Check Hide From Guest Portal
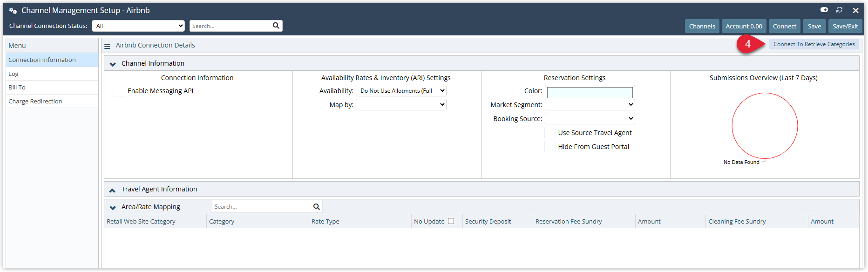The width and height of the screenshot is (868, 272). (x=550, y=147)
